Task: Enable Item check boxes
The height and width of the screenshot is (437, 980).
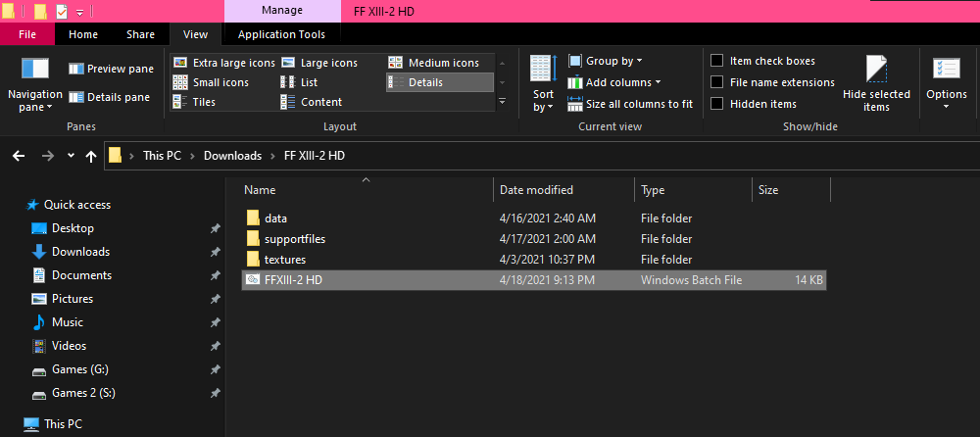Action: pos(717,61)
